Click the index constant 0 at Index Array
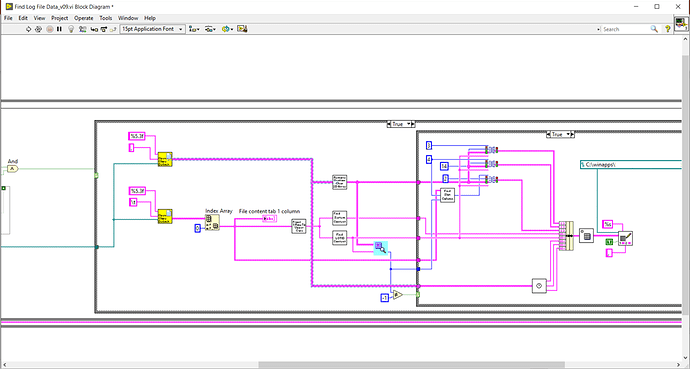The width and height of the screenshot is (690, 369). click(x=198, y=228)
